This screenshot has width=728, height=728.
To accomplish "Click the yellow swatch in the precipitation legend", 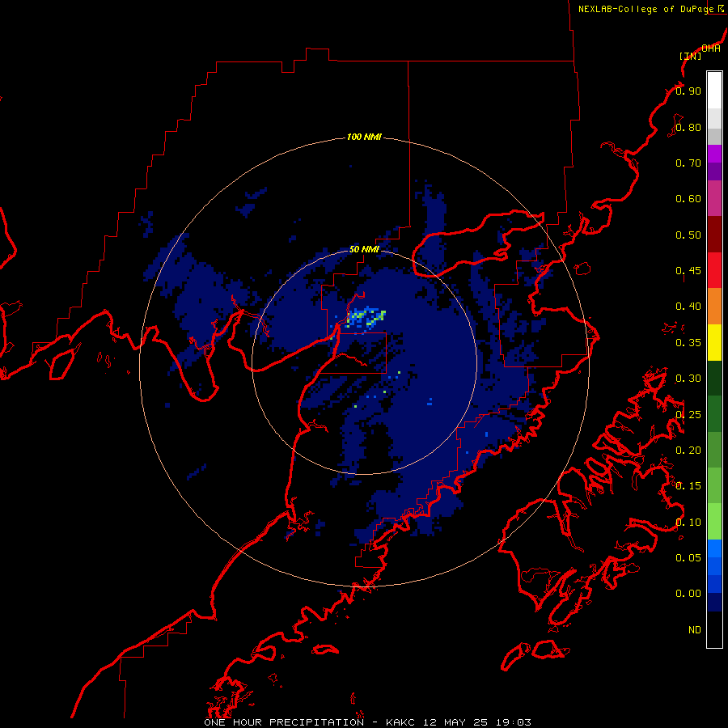I will point(714,343).
